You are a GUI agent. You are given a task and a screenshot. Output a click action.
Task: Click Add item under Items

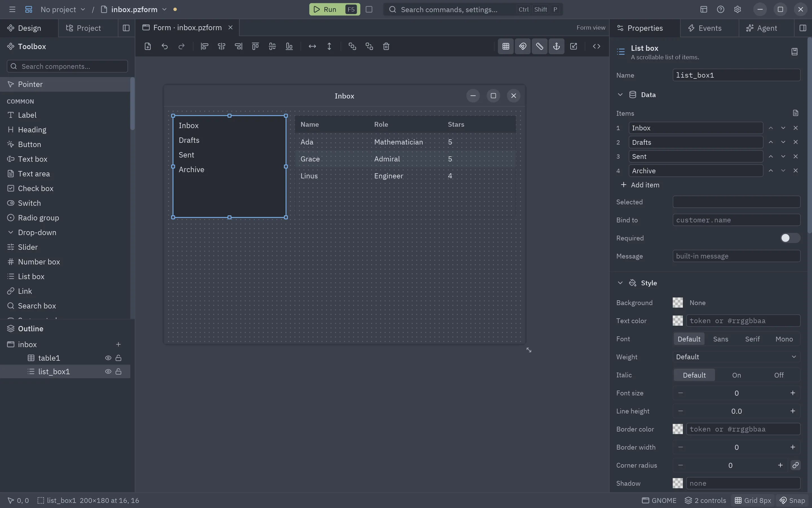640,185
